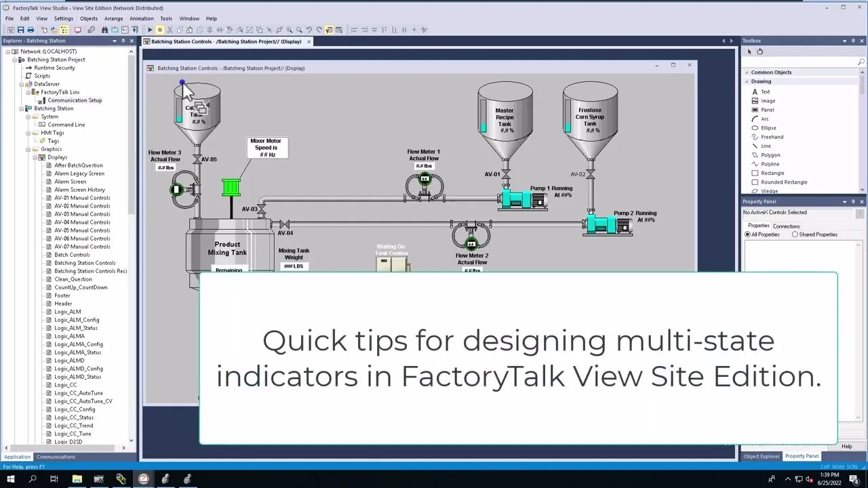Image resolution: width=868 pixels, height=488 pixels.
Task: Switch to the Communications tab below Explorer
Action: 56,457
